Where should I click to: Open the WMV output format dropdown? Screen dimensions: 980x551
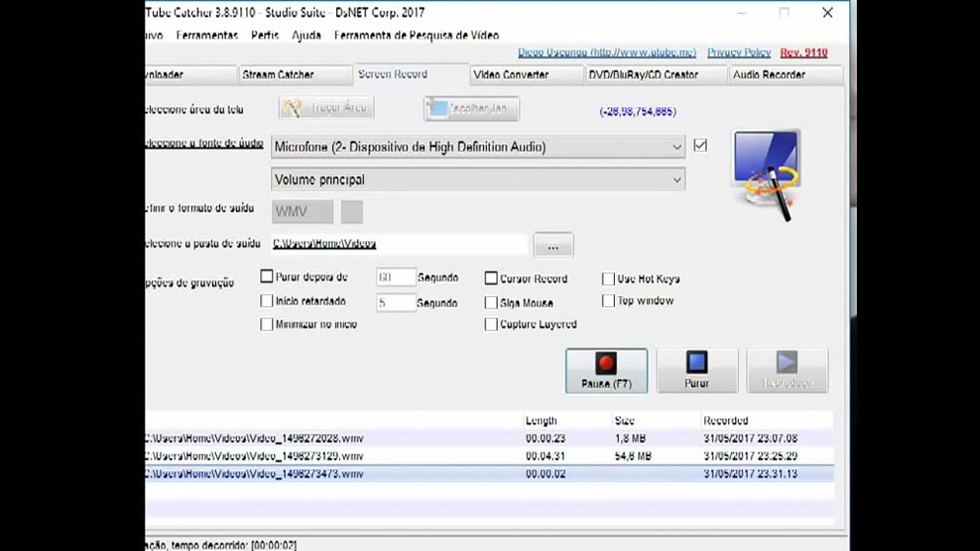point(302,211)
